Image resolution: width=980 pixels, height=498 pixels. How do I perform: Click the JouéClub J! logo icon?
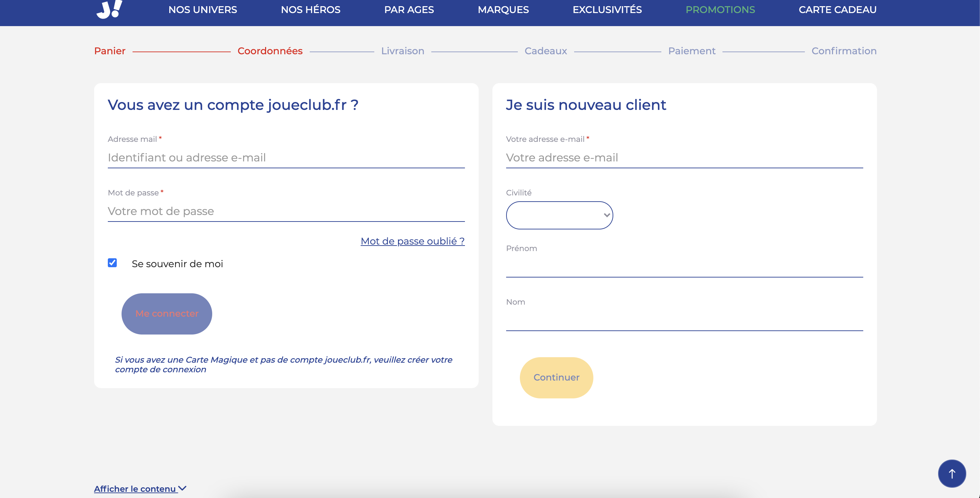(109, 9)
